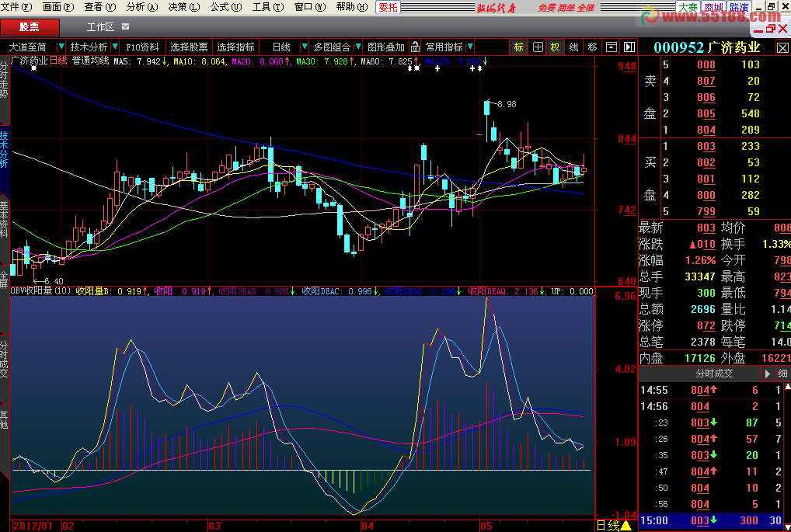Viewport: 791px width, 532px height.
Task: Switch to the 工作区 tab
Action: (x=100, y=27)
